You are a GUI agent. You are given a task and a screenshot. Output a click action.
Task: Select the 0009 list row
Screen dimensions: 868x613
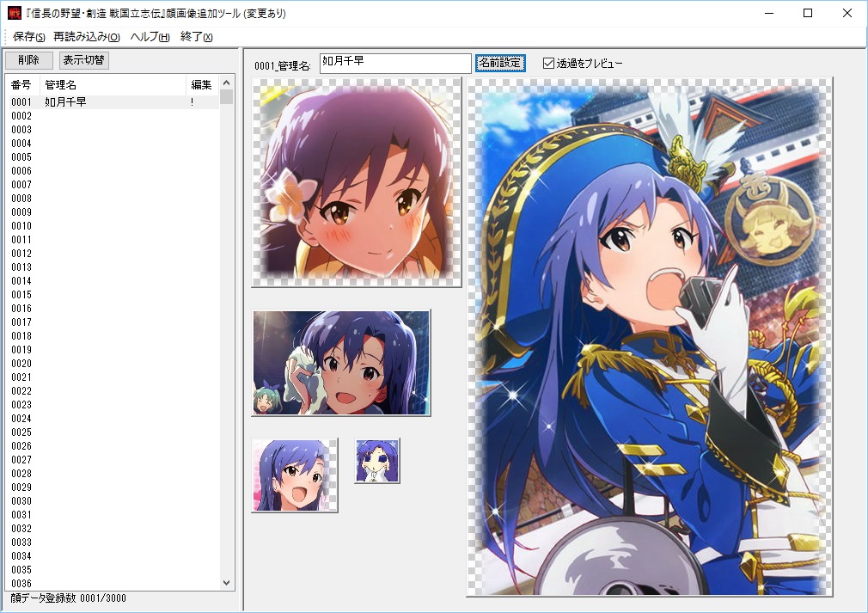[x=113, y=212]
